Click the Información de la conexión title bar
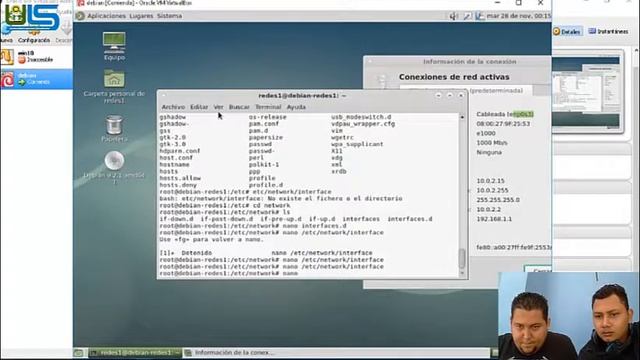Screen dimensions: 640x360 (457, 62)
